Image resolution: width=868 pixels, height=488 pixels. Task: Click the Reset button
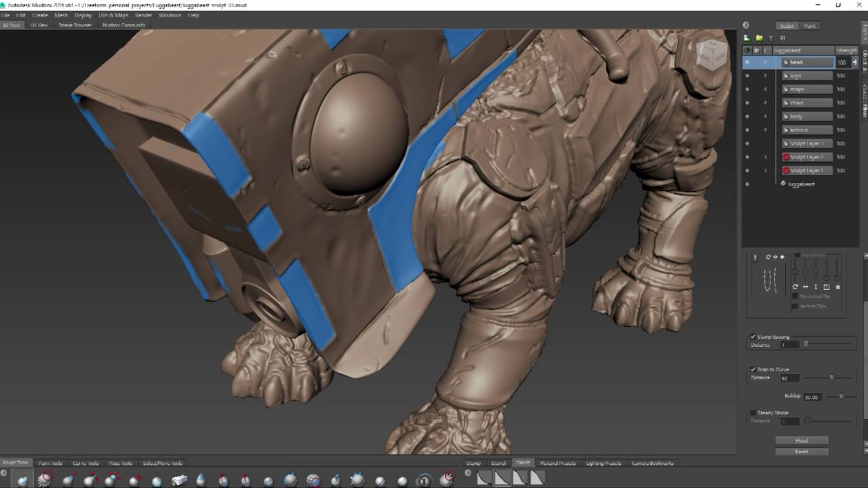click(x=802, y=451)
